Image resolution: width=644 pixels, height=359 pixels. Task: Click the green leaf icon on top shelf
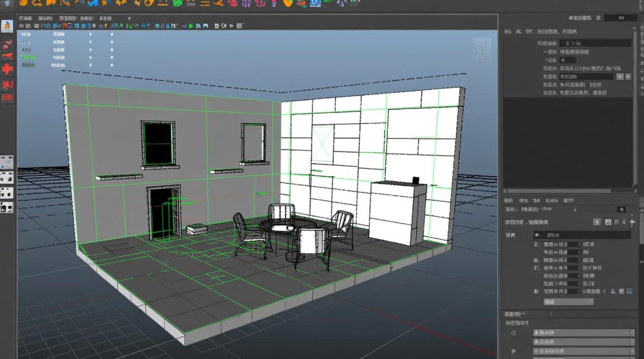click(178, 3)
